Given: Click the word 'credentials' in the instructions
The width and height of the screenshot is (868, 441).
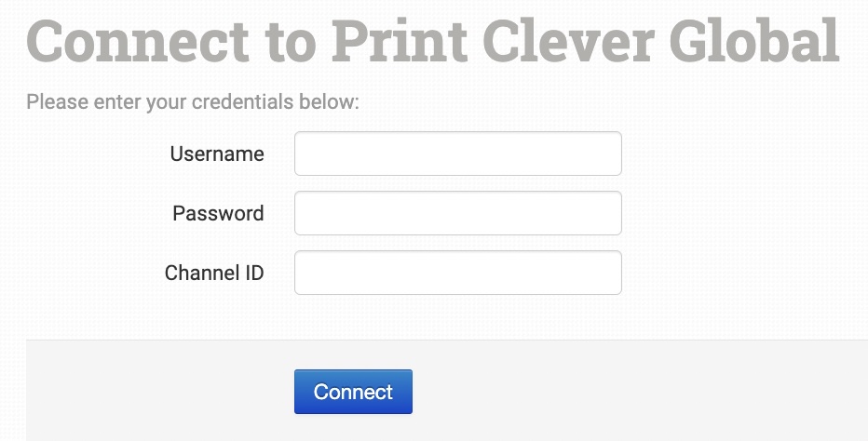Looking at the screenshot, I should pos(239,101).
